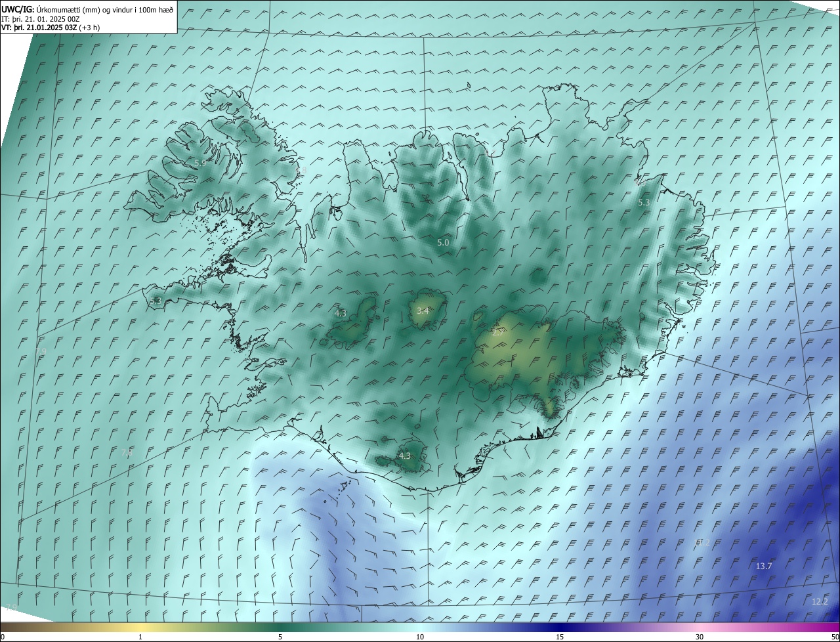Screen dimensions: 840x642
Task: Click the colour scale at tick 10
Action: [x=420, y=637]
